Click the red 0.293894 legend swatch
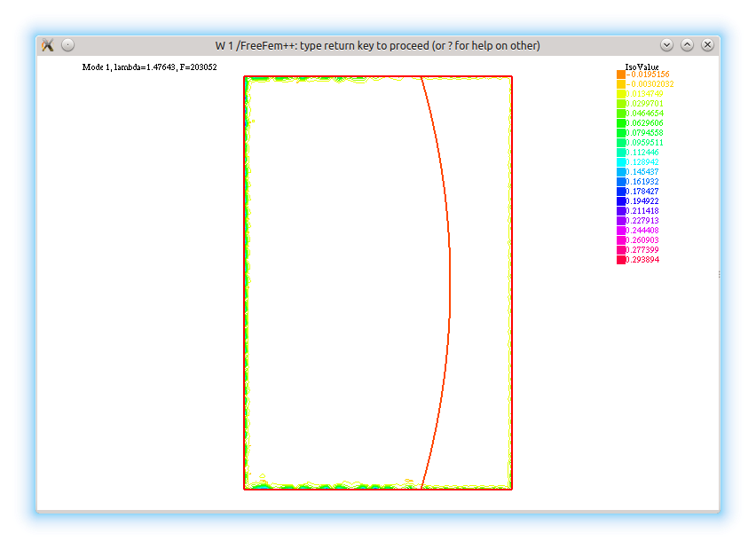The image size is (756, 549). pos(621,260)
